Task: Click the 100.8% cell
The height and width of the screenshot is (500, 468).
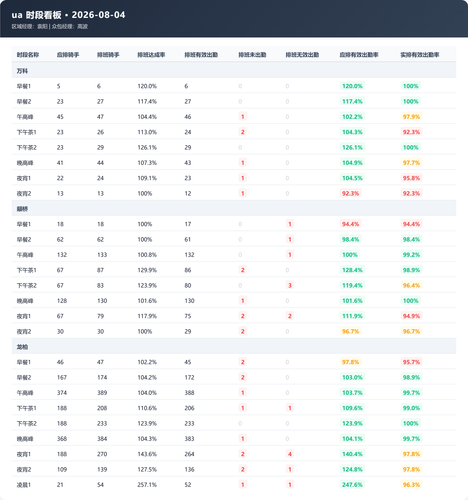Action: pos(147,255)
